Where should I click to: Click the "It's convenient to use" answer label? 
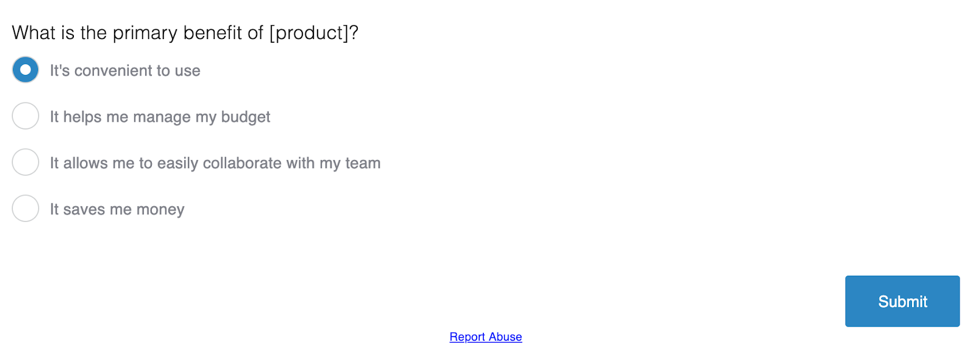tap(125, 71)
